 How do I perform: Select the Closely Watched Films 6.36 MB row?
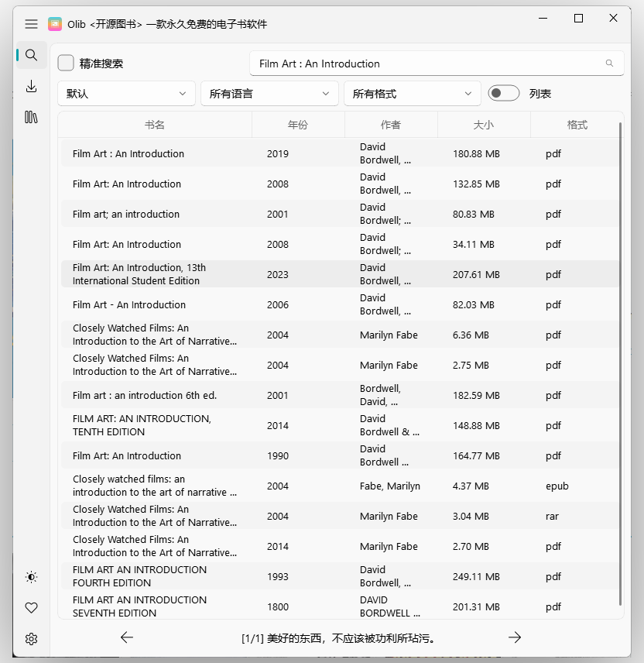pos(340,335)
